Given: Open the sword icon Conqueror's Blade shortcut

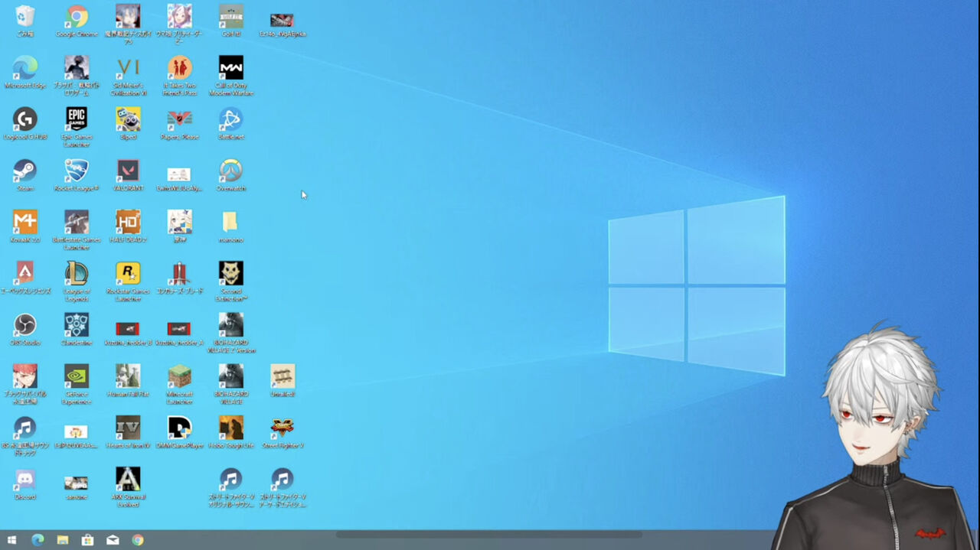Looking at the screenshot, I should point(179,273).
